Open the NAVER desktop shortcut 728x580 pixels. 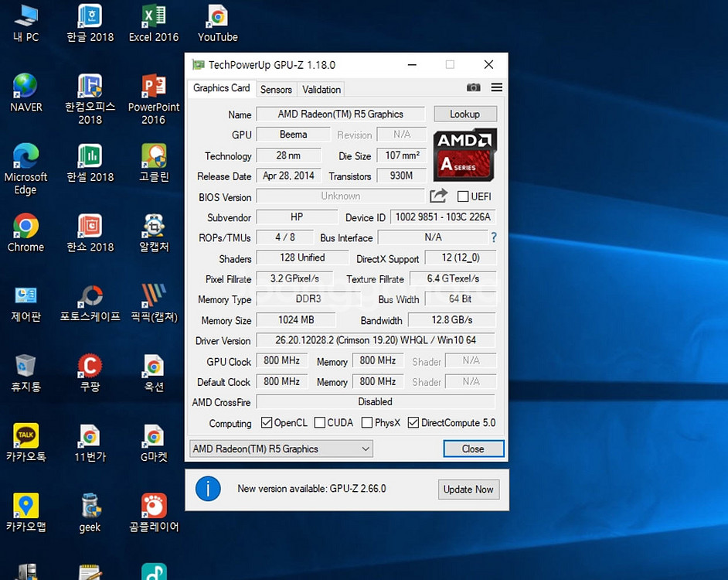tap(26, 93)
